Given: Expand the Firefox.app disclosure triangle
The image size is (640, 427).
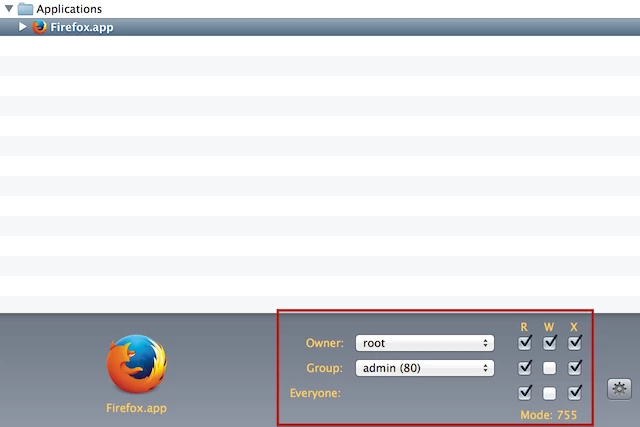Looking at the screenshot, I should pyautogui.click(x=23, y=27).
